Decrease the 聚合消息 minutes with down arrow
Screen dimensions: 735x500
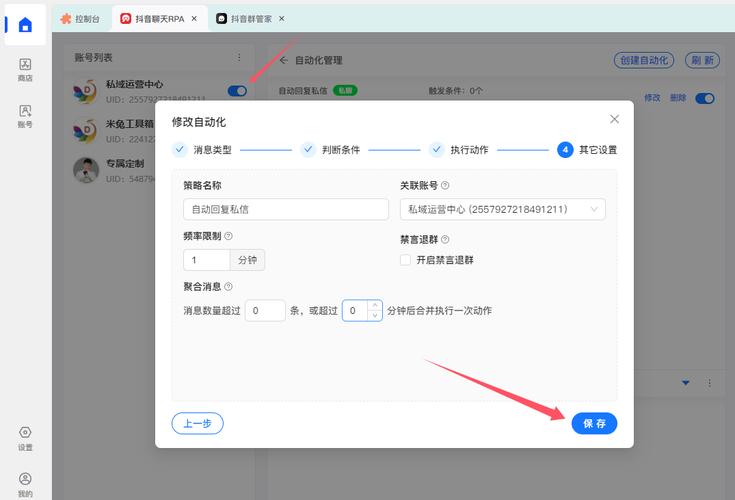[375, 316]
